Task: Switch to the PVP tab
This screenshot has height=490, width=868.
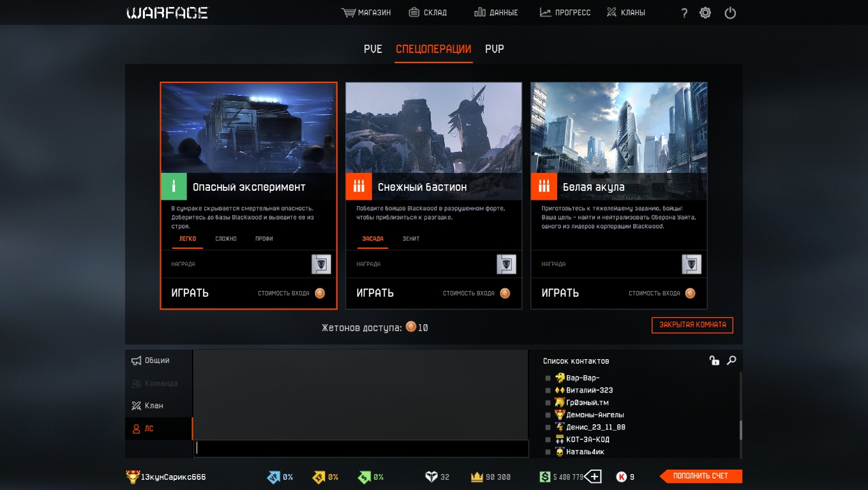Action: pyautogui.click(x=495, y=49)
